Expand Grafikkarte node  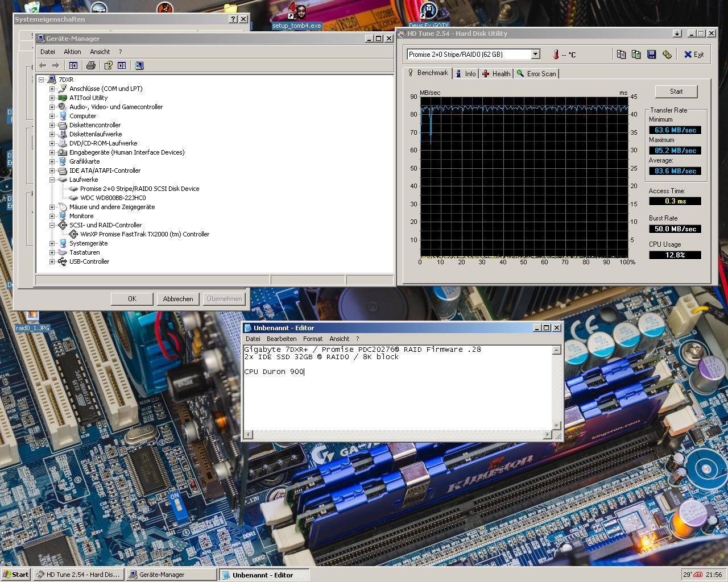point(52,161)
